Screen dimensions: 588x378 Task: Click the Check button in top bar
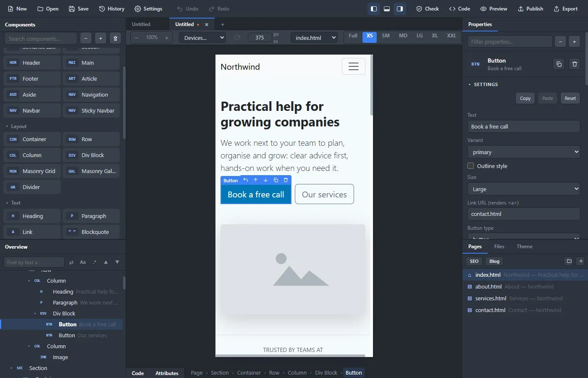tap(428, 9)
